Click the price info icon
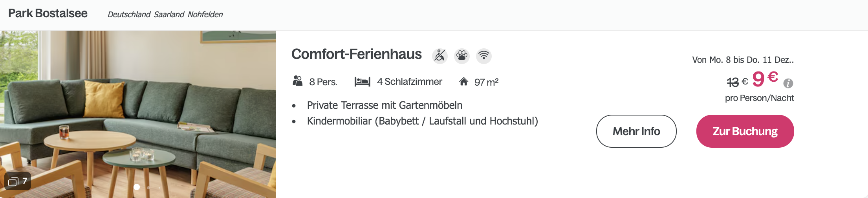 pyautogui.click(x=788, y=83)
